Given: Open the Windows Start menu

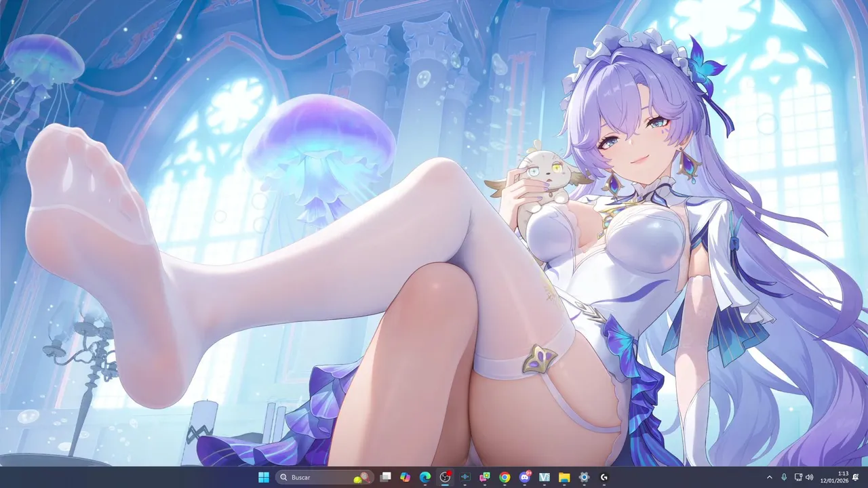Looking at the screenshot, I should click(264, 477).
